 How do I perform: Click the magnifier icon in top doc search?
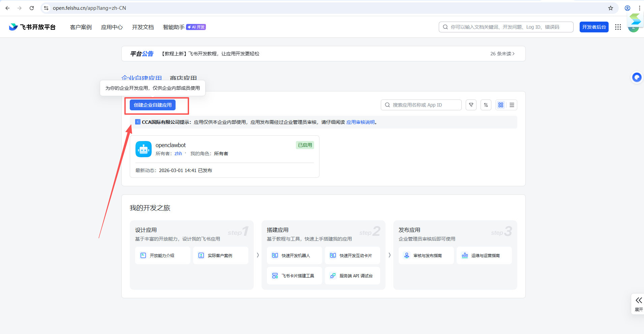click(446, 27)
